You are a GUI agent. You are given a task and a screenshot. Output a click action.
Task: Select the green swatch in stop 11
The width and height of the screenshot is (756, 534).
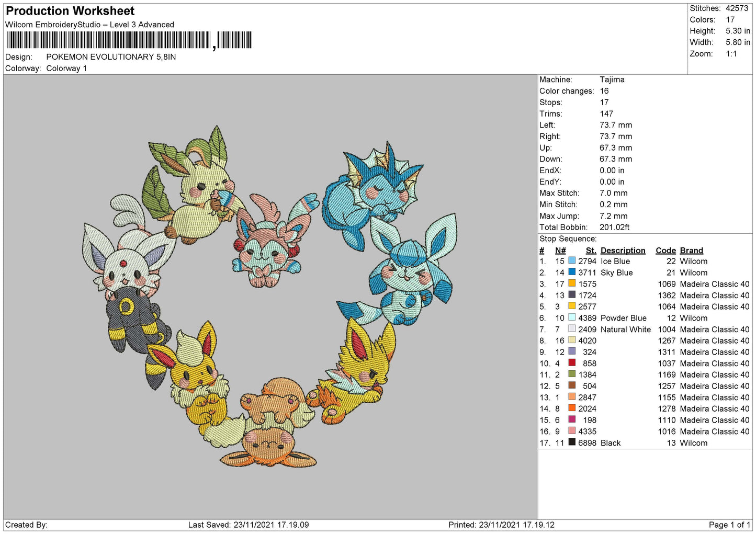pyautogui.click(x=572, y=374)
